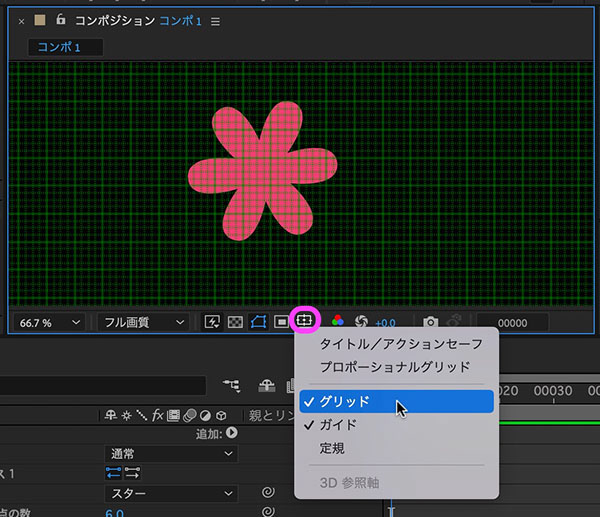
Task: Click the 親とリンク column header
Action: pos(271,416)
